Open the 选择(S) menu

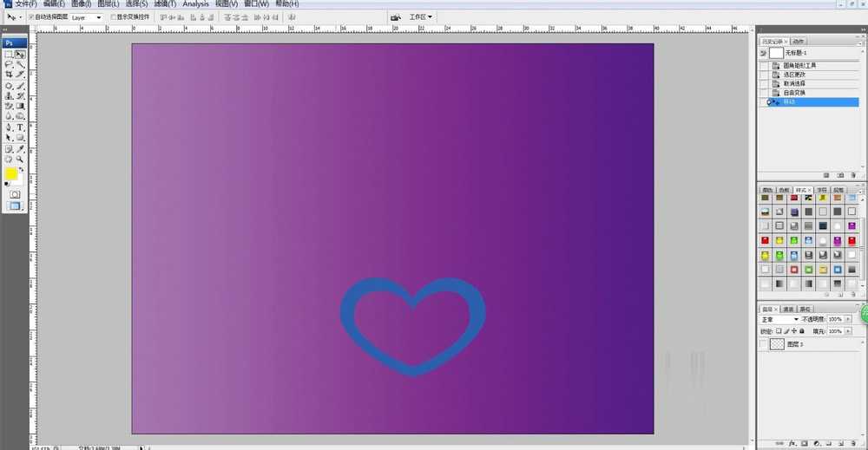point(136,3)
